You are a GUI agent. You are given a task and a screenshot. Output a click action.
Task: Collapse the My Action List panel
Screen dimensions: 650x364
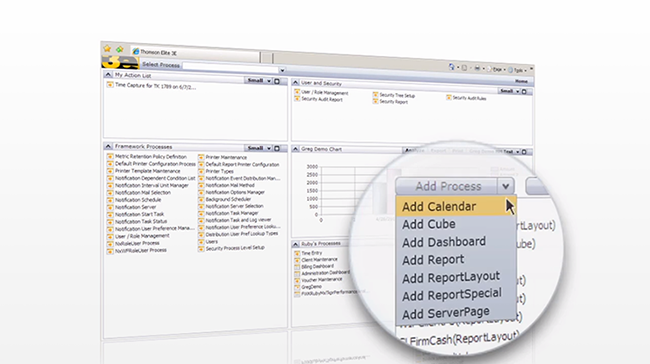pyautogui.click(x=108, y=75)
